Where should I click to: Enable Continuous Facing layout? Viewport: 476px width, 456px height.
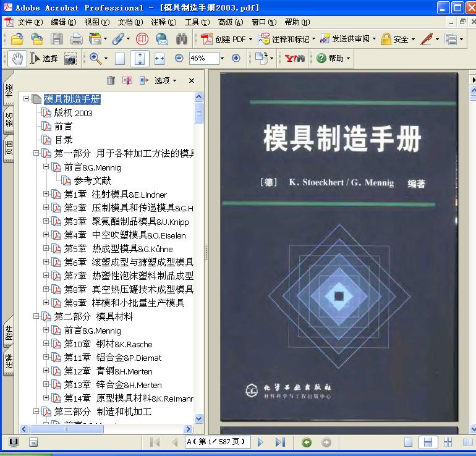[448, 442]
